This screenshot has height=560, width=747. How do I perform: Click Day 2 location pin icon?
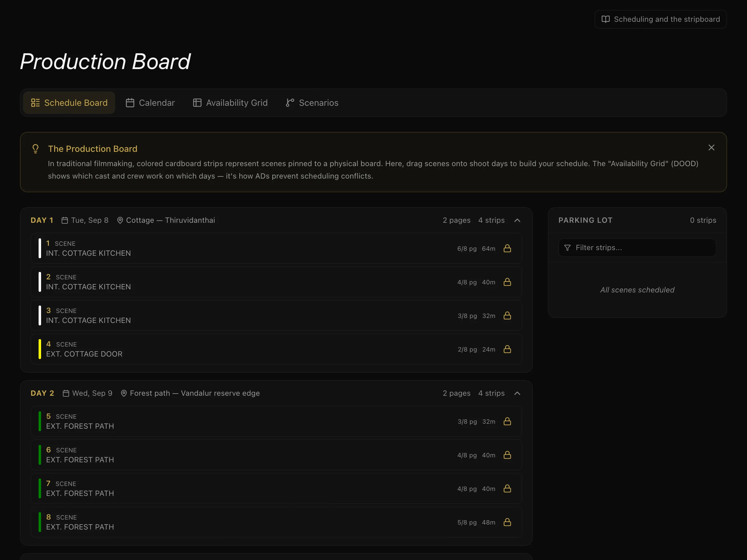pos(124,393)
